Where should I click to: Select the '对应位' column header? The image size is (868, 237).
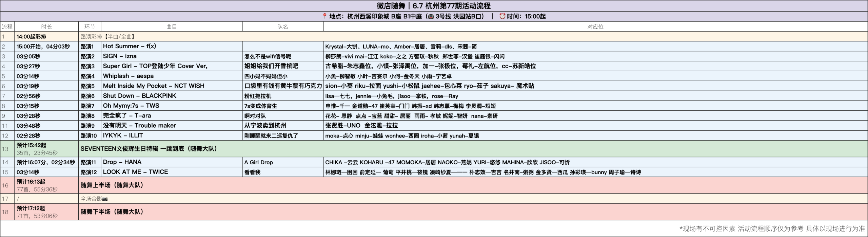[x=595, y=26]
